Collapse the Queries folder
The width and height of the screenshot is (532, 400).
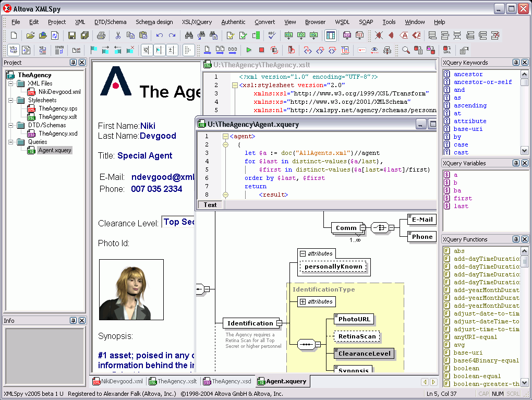pyautogui.click(x=11, y=142)
